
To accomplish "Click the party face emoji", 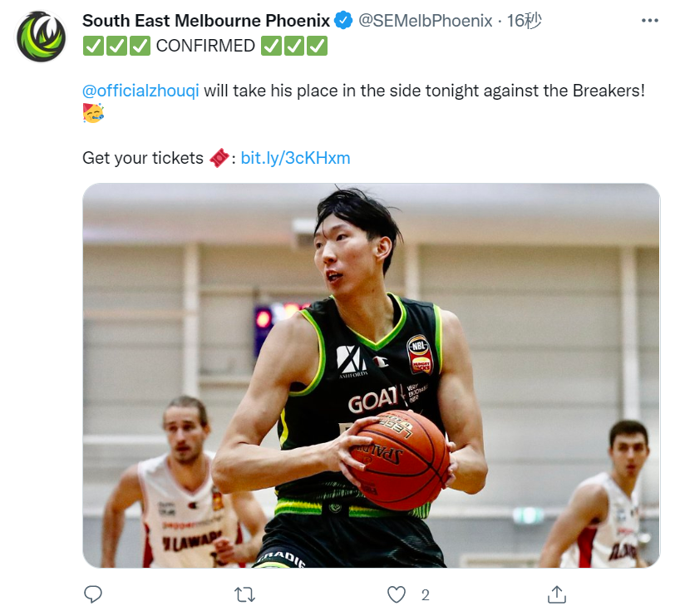I will (x=93, y=113).
